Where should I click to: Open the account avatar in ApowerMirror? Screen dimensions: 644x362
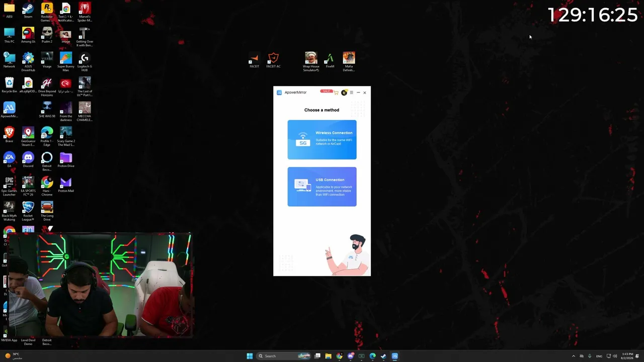(344, 93)
